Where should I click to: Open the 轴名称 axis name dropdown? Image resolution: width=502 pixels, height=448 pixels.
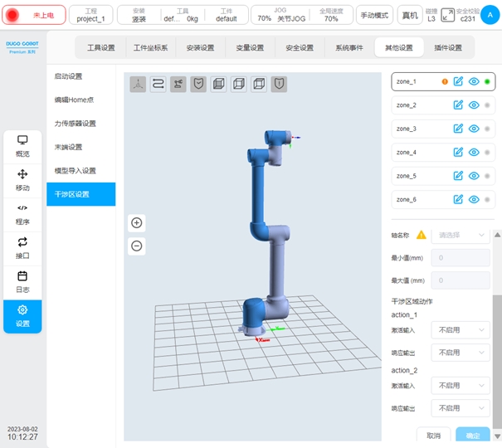pos(461,235)
